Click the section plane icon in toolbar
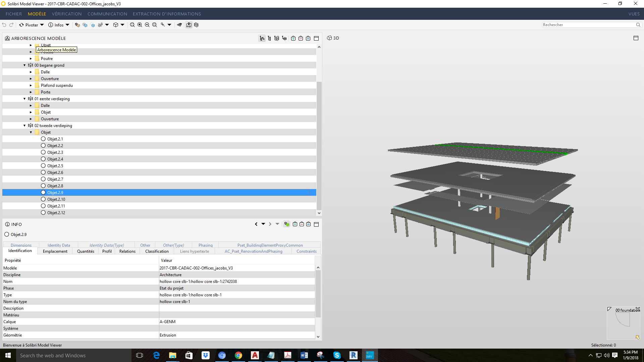644x362 pixels. (179, 25)
